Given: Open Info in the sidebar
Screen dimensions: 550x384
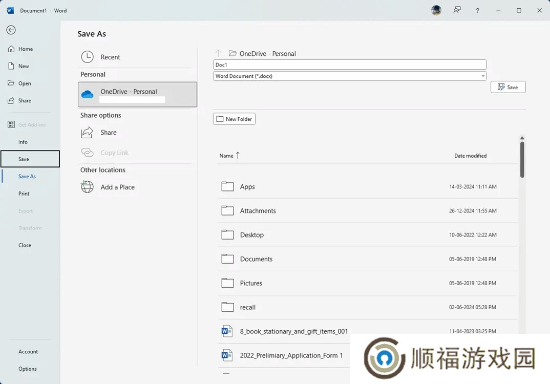Looking at the screenshot, I should (23, 142).
